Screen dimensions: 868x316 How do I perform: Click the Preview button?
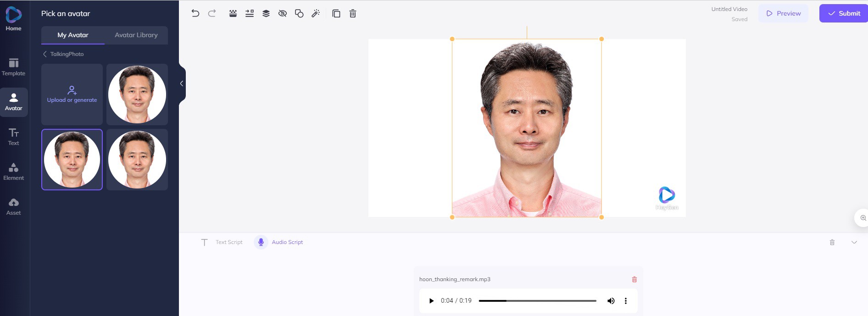point(783,13)
